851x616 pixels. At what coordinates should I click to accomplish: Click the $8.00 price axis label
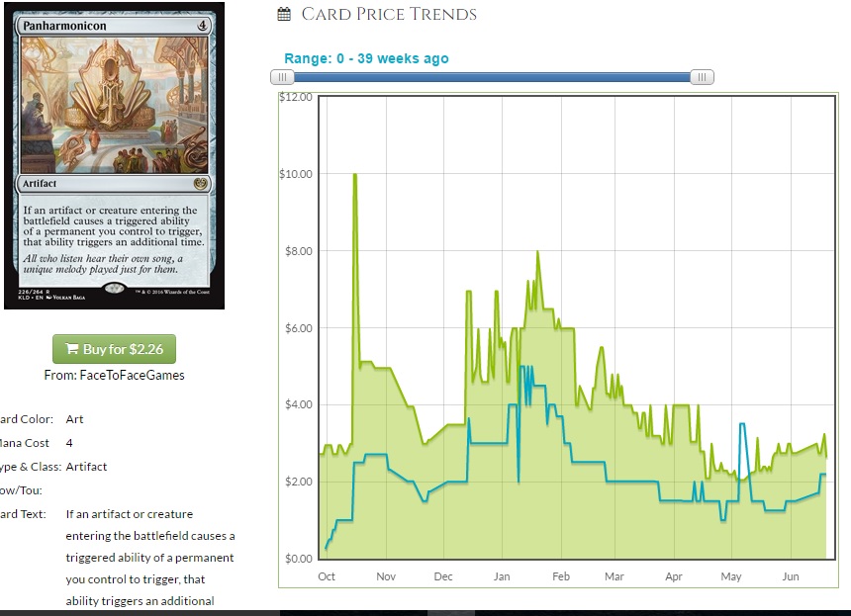299,251
